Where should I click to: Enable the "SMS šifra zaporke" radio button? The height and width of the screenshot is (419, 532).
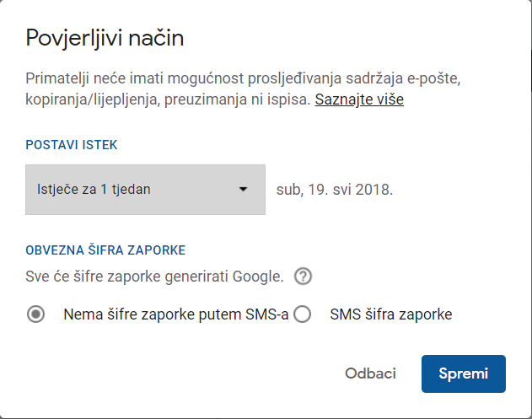coord(303,314)
